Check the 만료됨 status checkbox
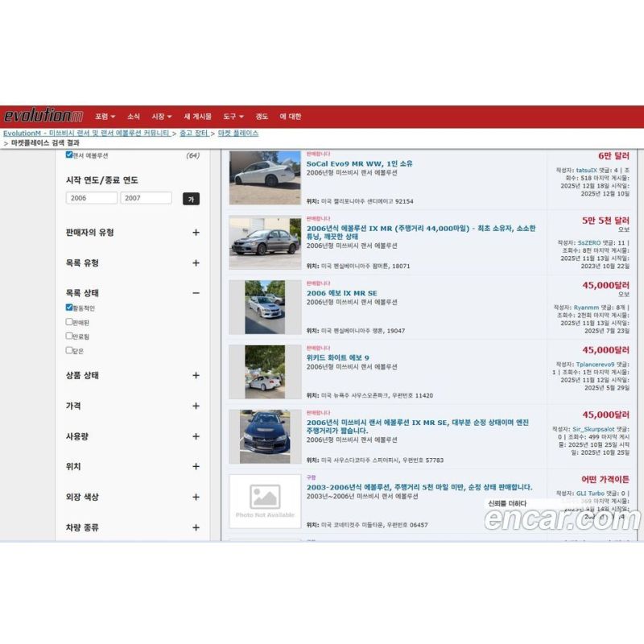The image size is (644, 644). point(69,336)
